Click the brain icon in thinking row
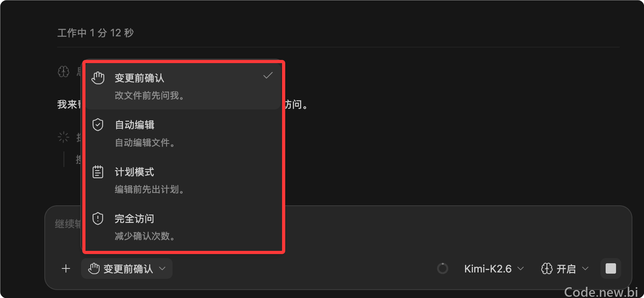 coord(64,72)
